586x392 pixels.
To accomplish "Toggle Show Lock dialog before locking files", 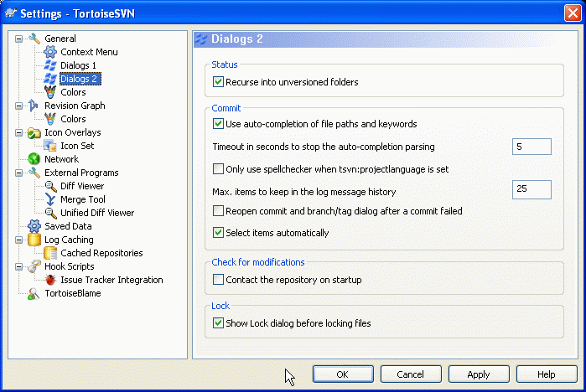I will coord(218,323).
